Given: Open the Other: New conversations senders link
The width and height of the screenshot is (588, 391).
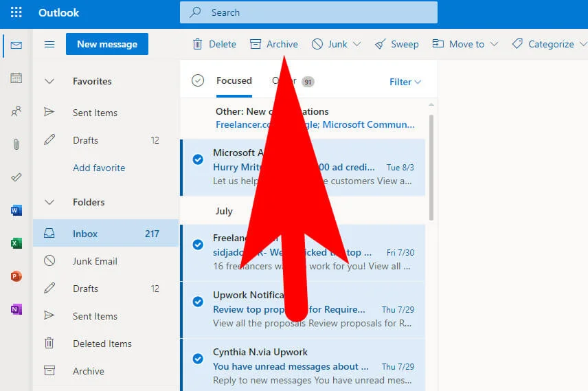Looking at the screenshot, I should coord(315,124).
